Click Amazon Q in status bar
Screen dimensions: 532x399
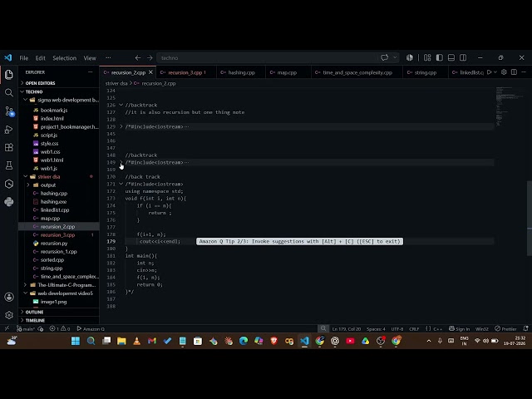[x=91, y=329]
